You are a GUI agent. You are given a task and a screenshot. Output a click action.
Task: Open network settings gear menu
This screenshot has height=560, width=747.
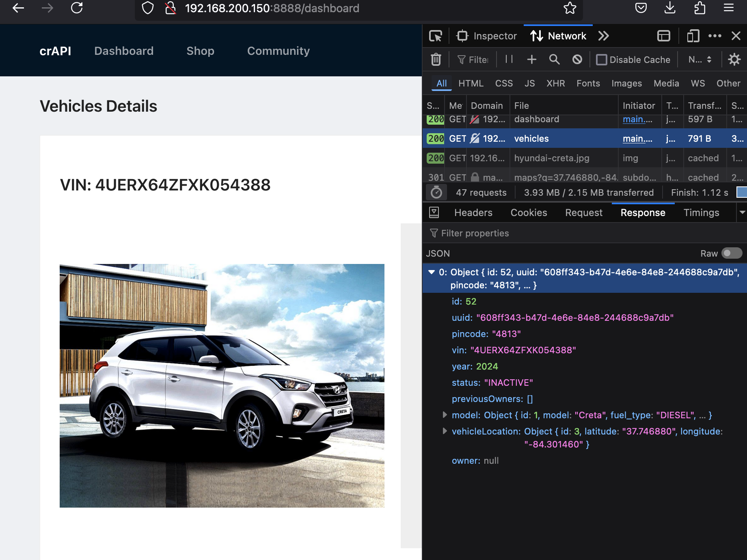[734, 60]
